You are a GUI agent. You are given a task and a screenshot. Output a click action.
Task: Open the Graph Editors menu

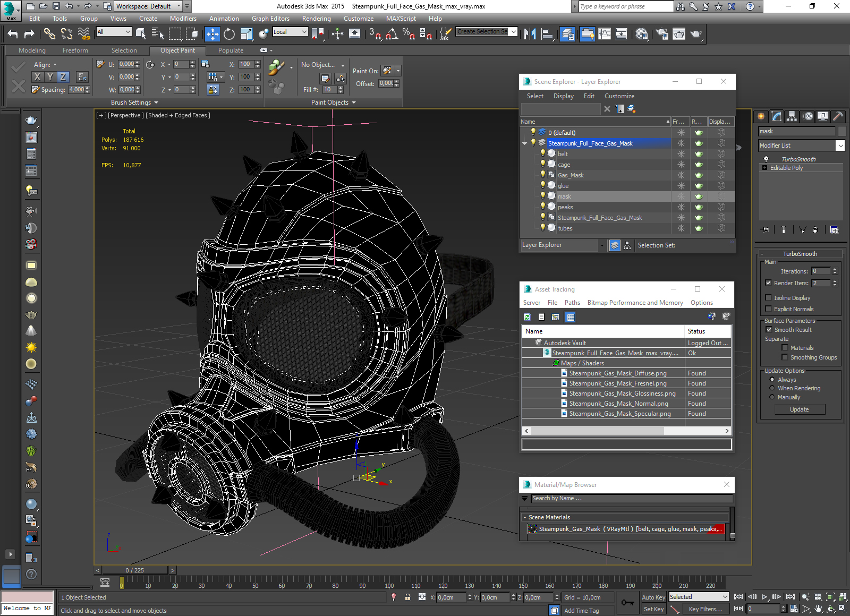click(270, 19)
